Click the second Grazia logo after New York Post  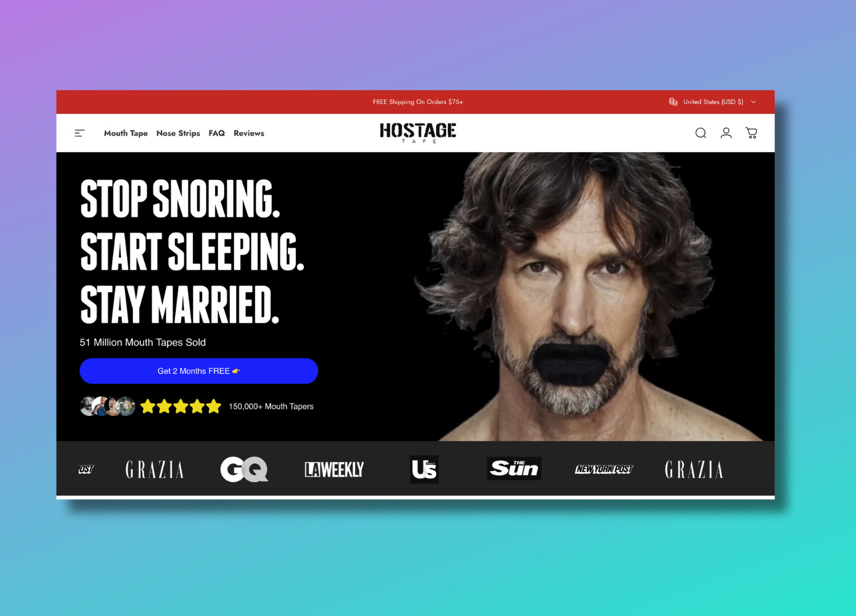tap(694, 469)
